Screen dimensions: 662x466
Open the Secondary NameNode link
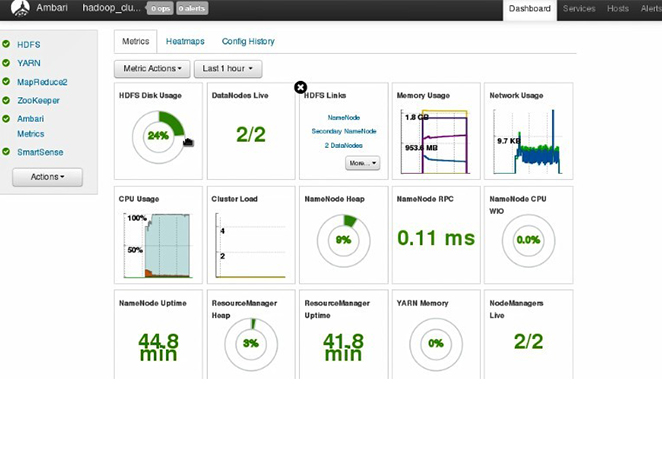point(343,131)
